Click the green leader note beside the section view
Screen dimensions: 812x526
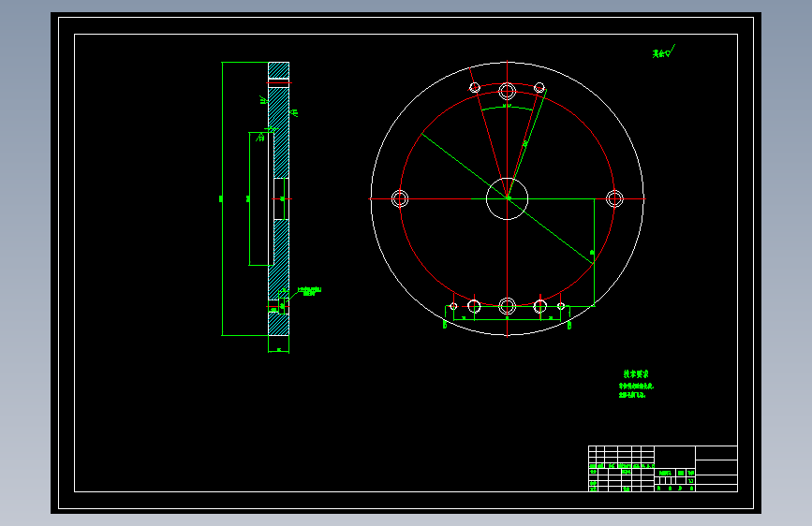[309, 291]
